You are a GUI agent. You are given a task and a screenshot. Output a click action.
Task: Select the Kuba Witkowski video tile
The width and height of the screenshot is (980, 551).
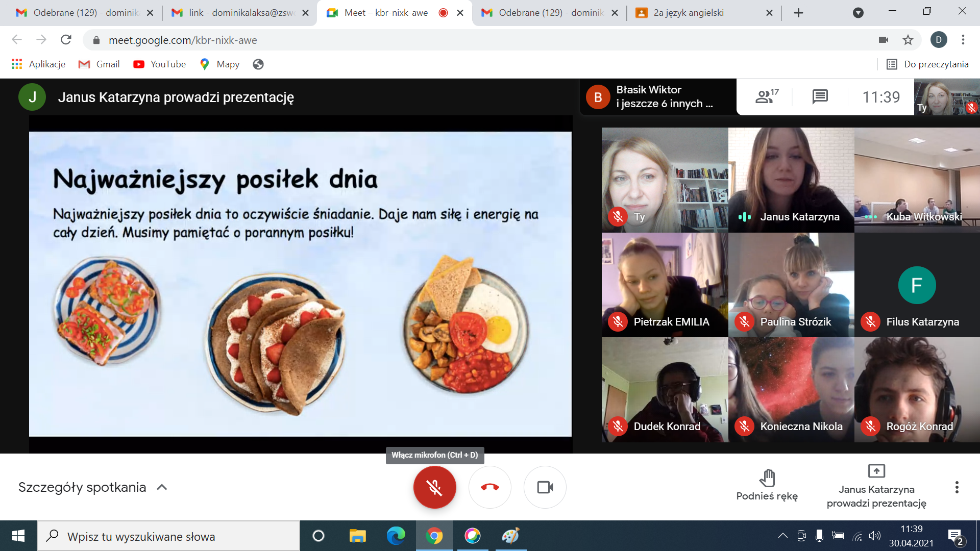coord(917,180)
